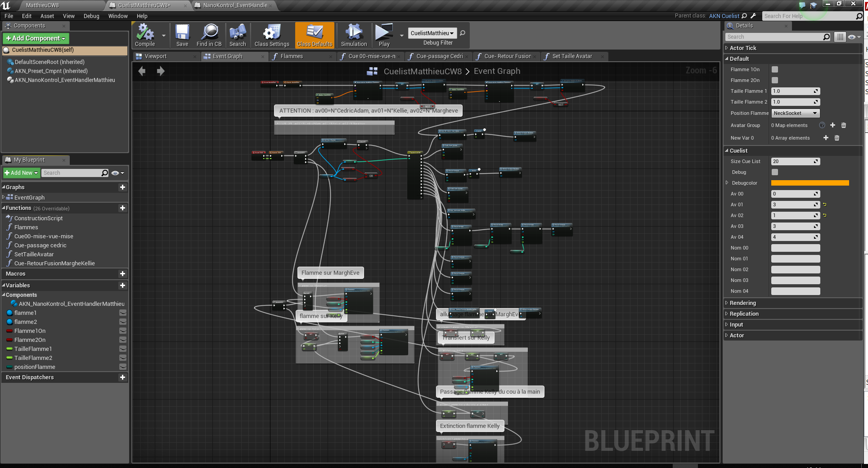Open NanoKontrol_EventHandle editor tab
This screenshot has width=868, height=468.
click(235, 5)
